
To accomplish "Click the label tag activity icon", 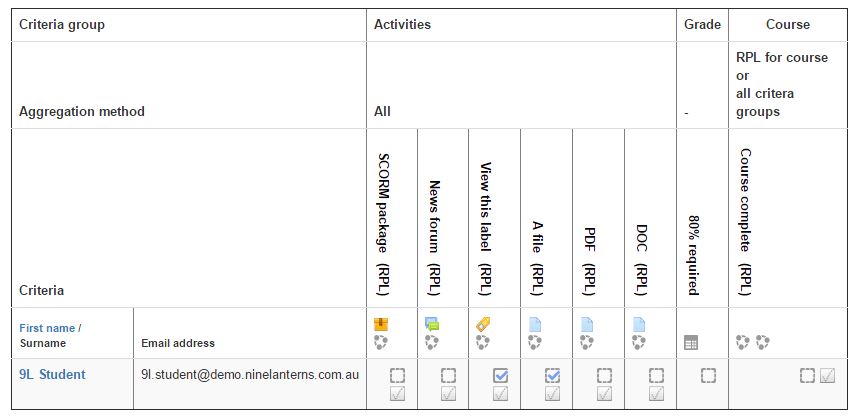I will click(483, 324).
